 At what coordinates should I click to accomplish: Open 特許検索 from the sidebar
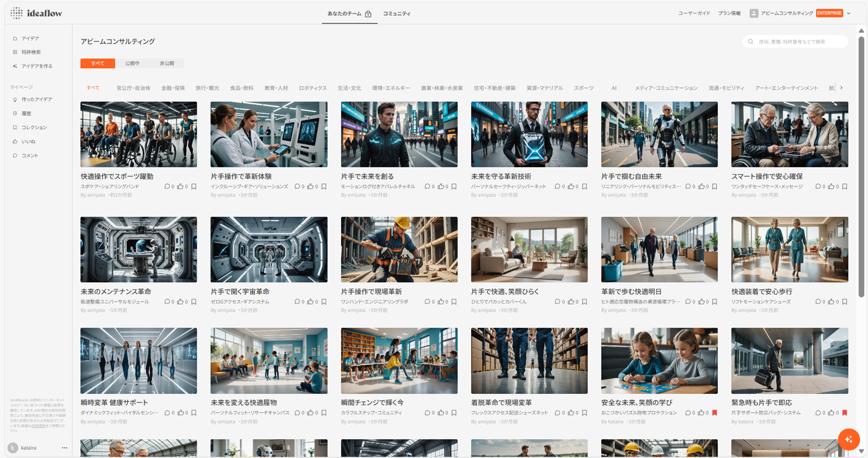point(31,52)
